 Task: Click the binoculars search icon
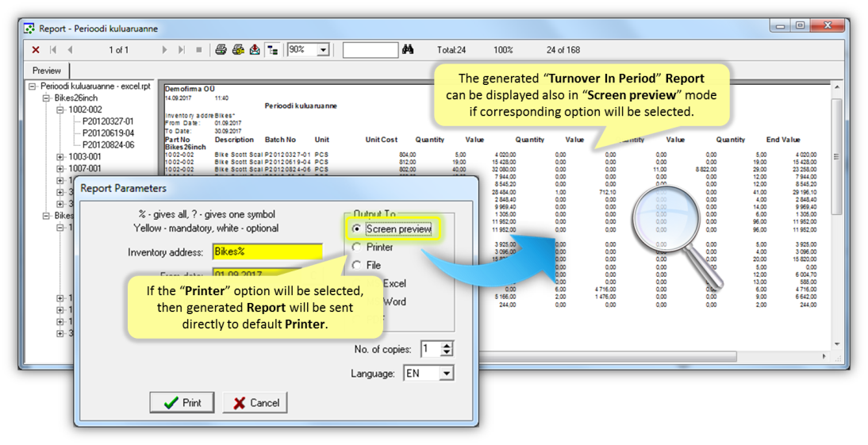click(x=408, y=49)
